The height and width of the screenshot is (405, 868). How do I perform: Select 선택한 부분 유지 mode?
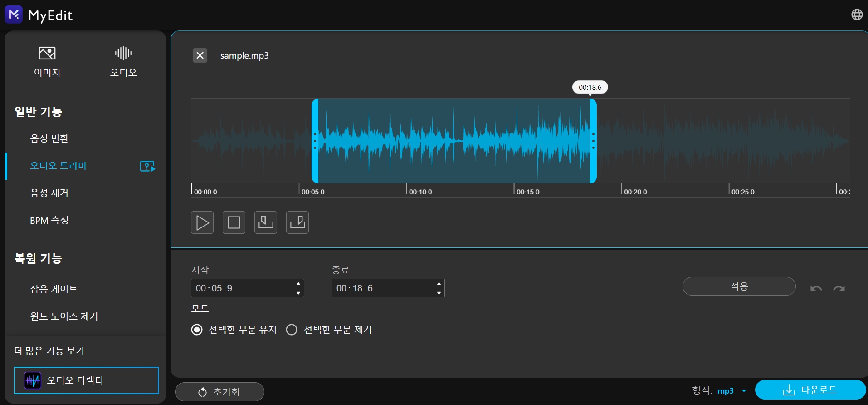(197, 330)
